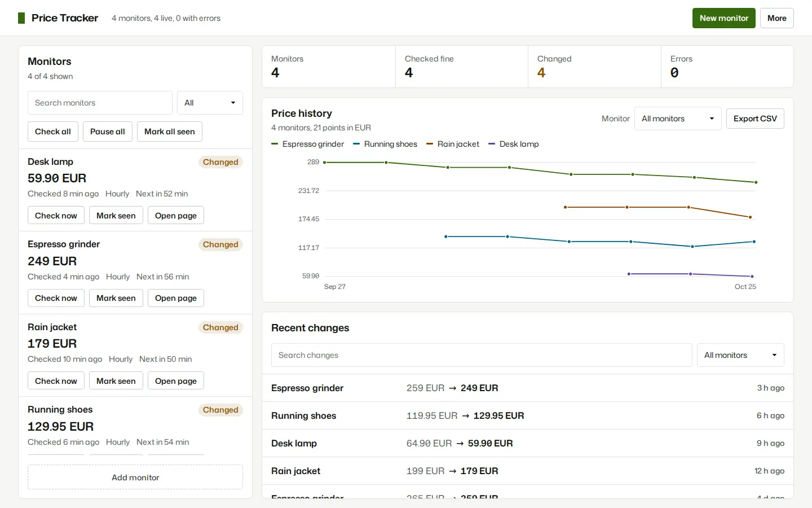812x508 pixels.
Task: Click Desk lamp Changed badge
Action: pos(220,162)
